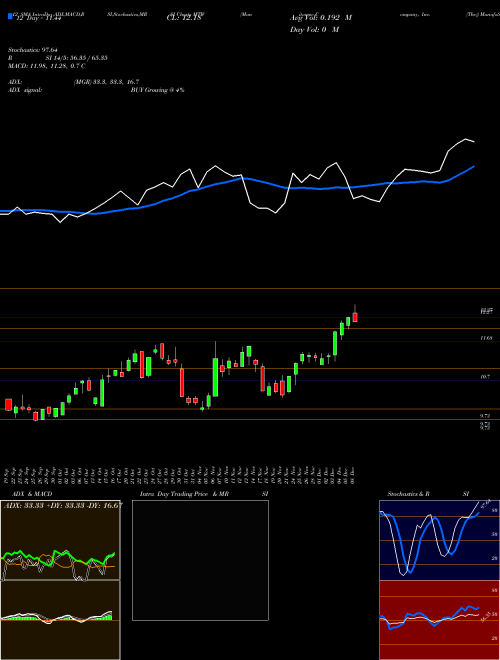The image size is (500, 660).
Task: Click the 'ADX: 33.33 +DY: 33.33 -DY: 16.67' header
Action: (x=63, y=506)
